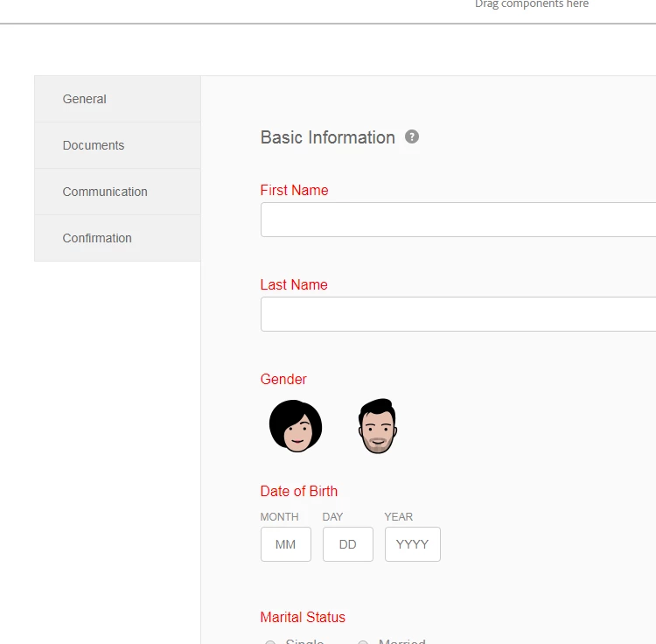
Task: Go to the Communication tab
Action: click(x=117, y=192)
